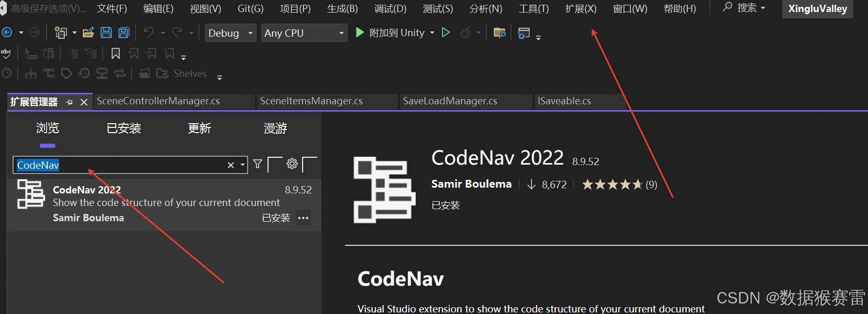Click the Redo arrow icon
This screenshot has width=868, height=314.
tap(177, 33)
